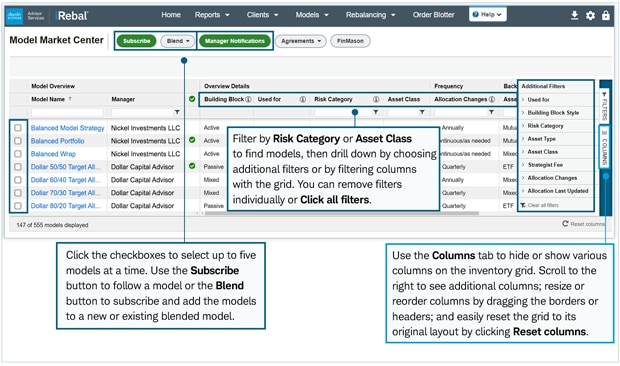Click filter icon under Allocation Changes column
The width and height of the screenshot is (620, 366).
click(491, 112)
